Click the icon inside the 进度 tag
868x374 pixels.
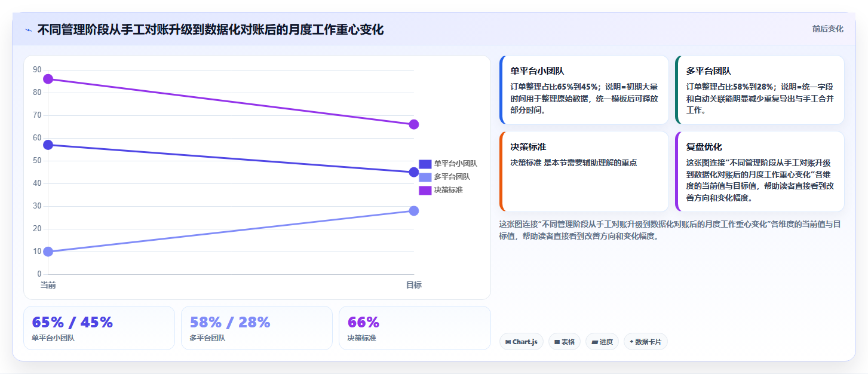pos(594,342)
